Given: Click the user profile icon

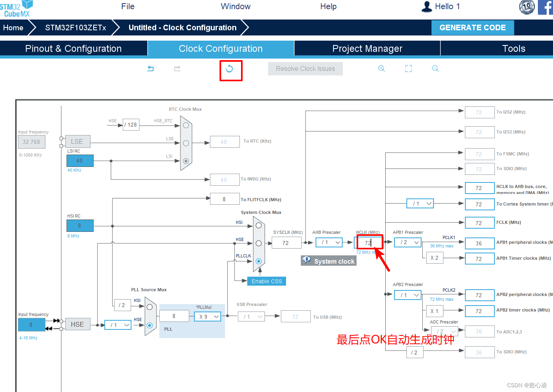Looking at the screenshot, I should 427,6.
